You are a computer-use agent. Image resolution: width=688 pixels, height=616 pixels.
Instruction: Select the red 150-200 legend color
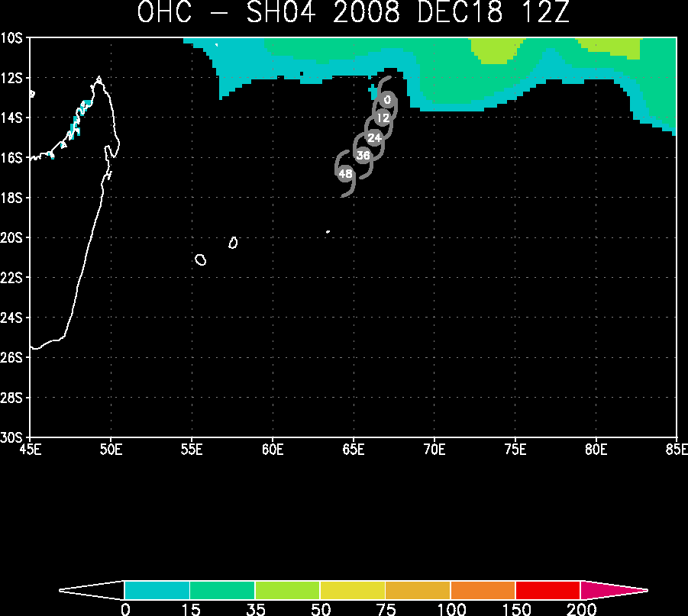pos(547,590)
